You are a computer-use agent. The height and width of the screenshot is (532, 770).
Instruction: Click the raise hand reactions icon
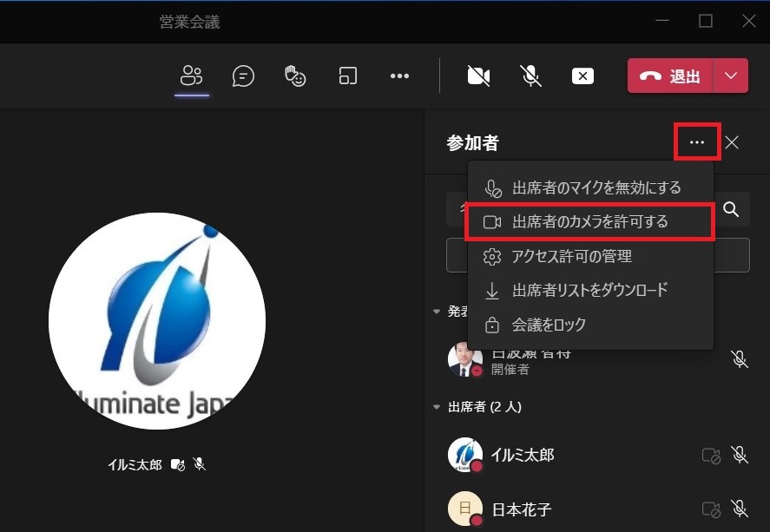tap(295, 76)
